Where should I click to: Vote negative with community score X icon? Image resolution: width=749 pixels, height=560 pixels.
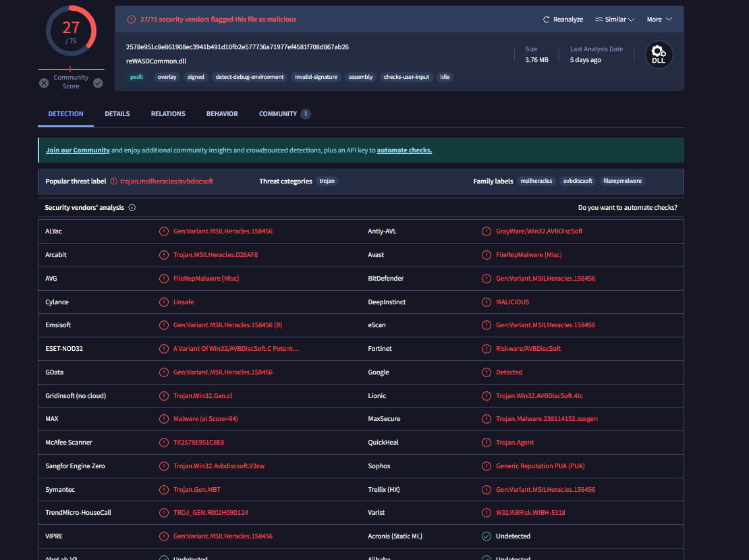(44, 83)
